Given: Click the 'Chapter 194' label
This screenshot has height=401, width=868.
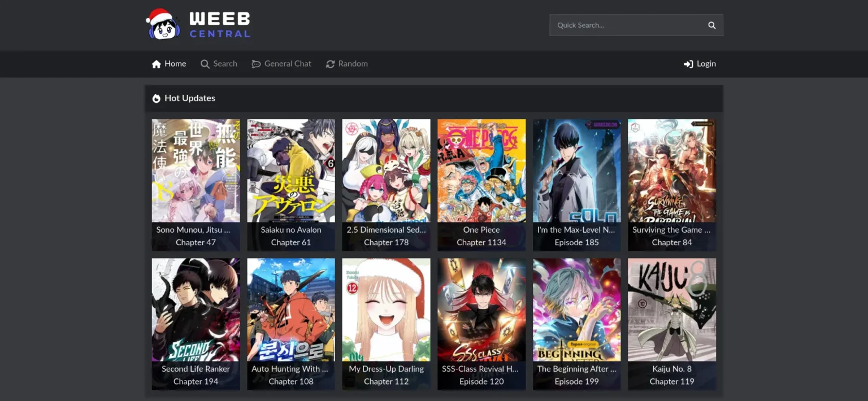Looking at the screenshot, I should [196, 381].
